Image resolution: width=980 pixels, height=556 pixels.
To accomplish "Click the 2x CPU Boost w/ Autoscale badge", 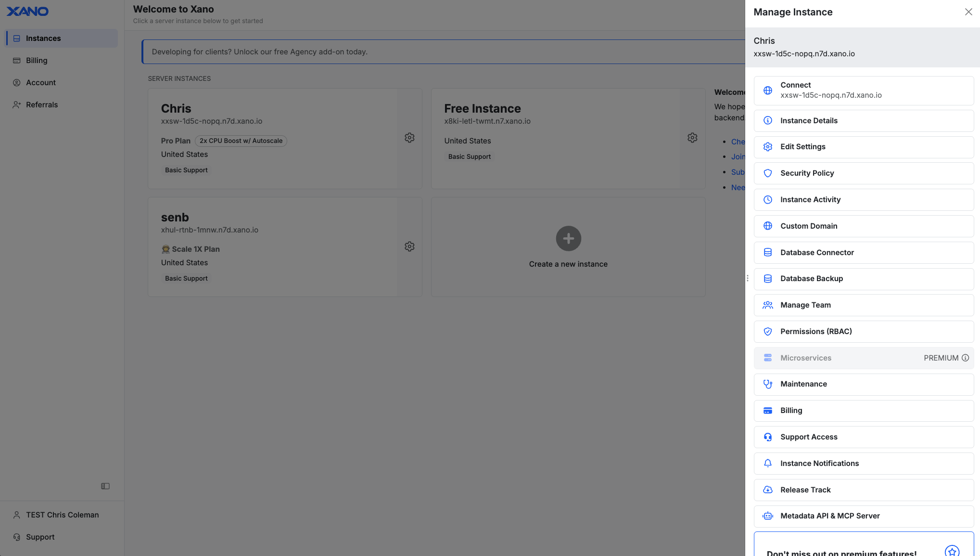I will point(241,141).
